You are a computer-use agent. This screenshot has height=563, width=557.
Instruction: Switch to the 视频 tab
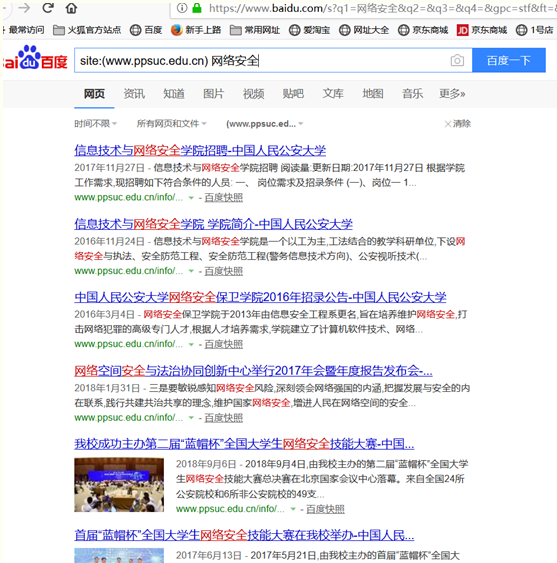pyautogui.click(x=254, y=94)
